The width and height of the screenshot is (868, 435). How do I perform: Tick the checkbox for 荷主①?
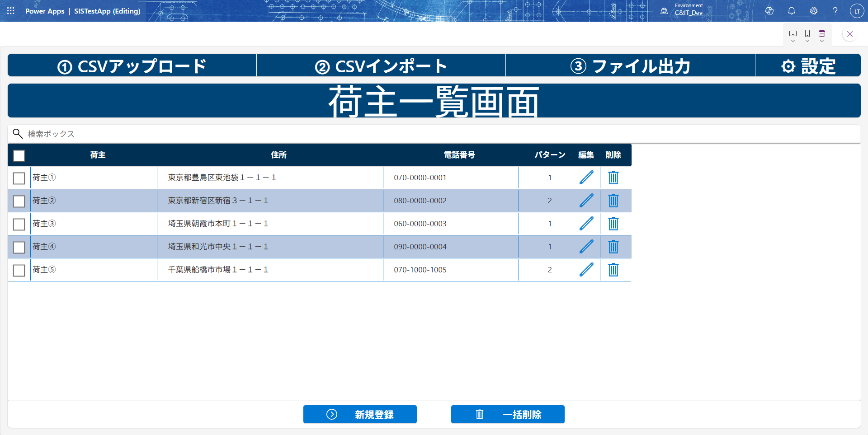pyautogui.click(x=19, y=178)
